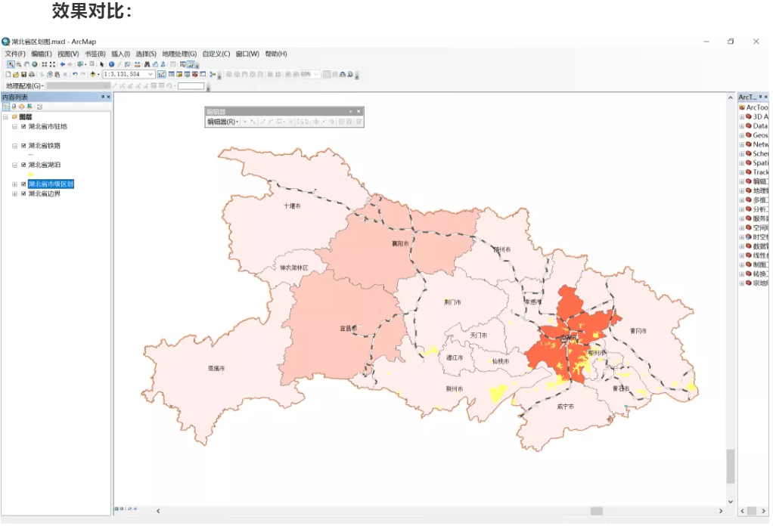
Task: Pin the 内容列表 panel
Action: pos(103,97)
